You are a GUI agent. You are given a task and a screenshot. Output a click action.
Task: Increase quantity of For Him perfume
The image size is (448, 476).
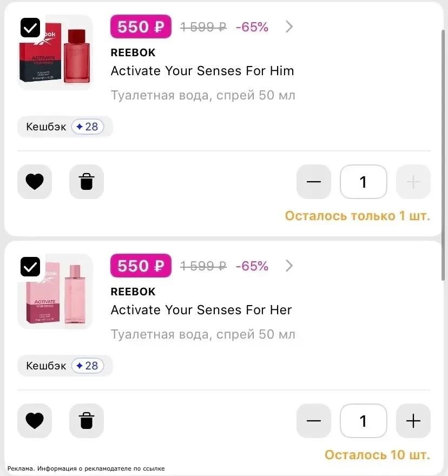click(413, 182)
